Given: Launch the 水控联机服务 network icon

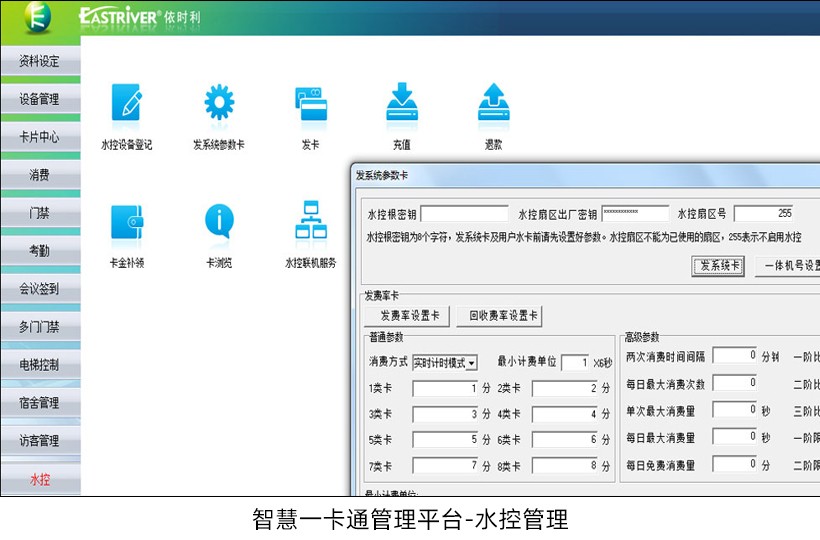Looking at the screenshot, I should pos(310,223).
